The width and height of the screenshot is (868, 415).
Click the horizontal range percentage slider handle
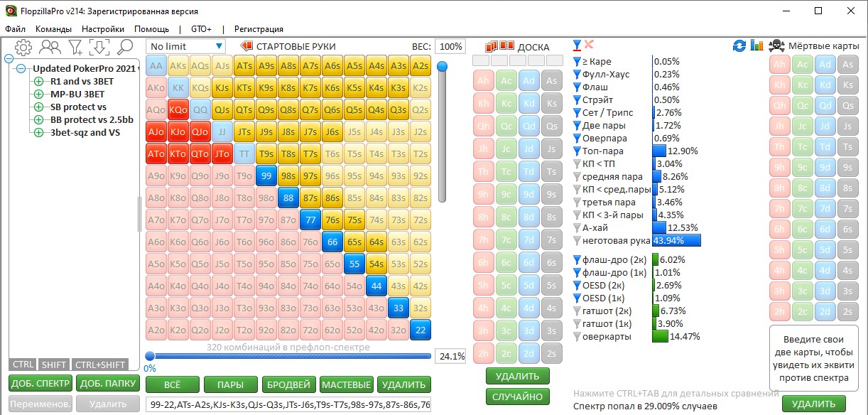point(150,356)
